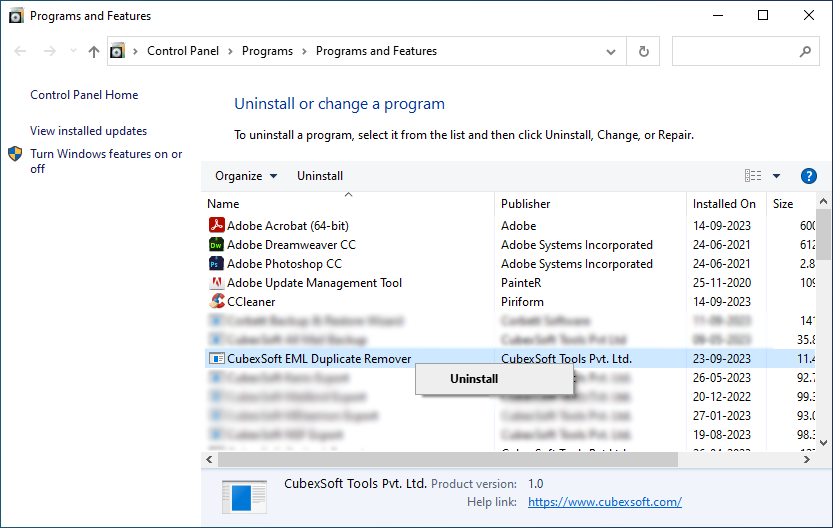The width and height of the screenshot is (833, 528).
Task: Expand chevron after Programs breadcrumb
Action: (x=304, y=51)
